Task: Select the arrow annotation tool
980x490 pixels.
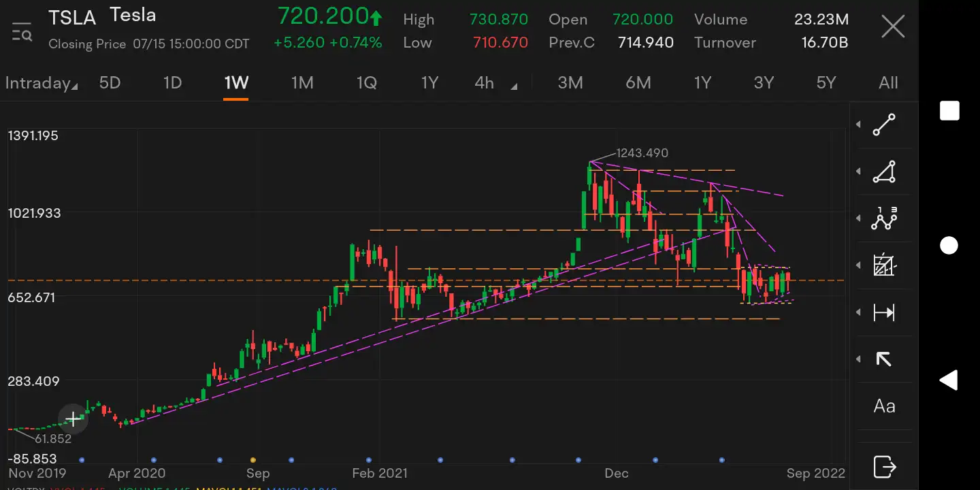Action: [x=884, y=359]
